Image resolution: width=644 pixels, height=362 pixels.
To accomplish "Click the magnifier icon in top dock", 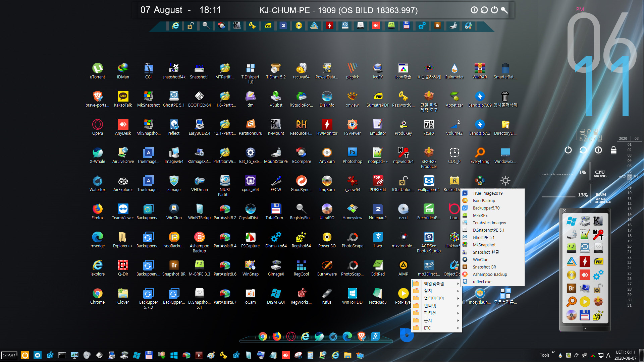I will point(206,25).
